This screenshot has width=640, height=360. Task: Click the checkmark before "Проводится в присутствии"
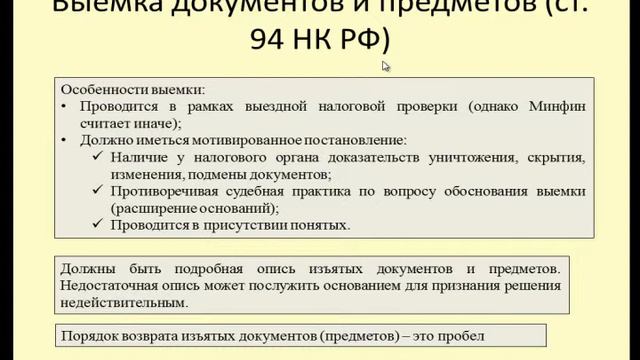[x=98, y=224]
